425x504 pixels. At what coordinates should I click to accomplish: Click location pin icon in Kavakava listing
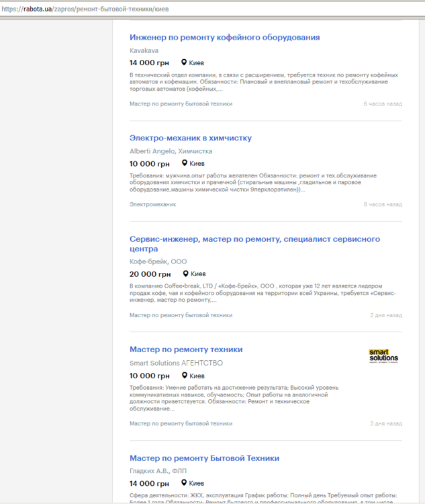coord(184,62)
